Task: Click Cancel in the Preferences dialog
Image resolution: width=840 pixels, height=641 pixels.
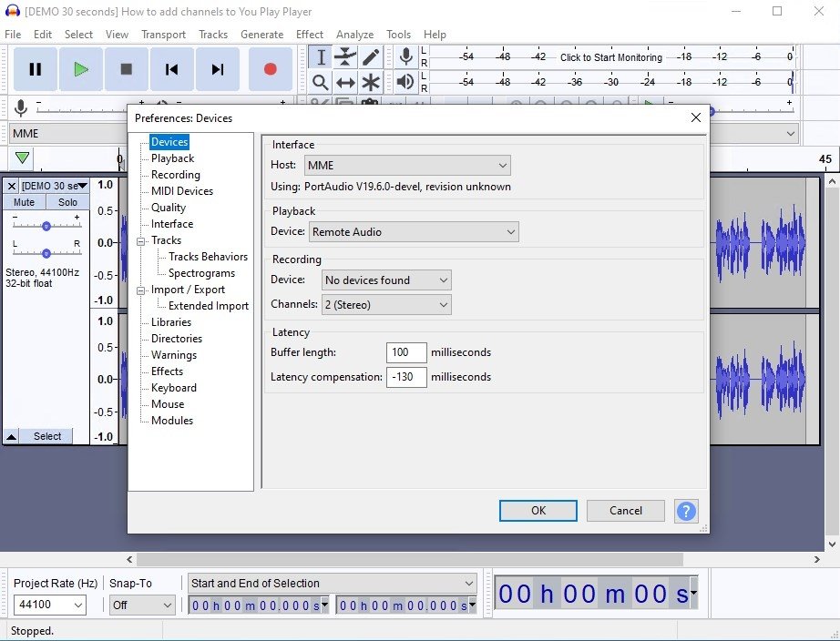Action: (x=626, y=511)
